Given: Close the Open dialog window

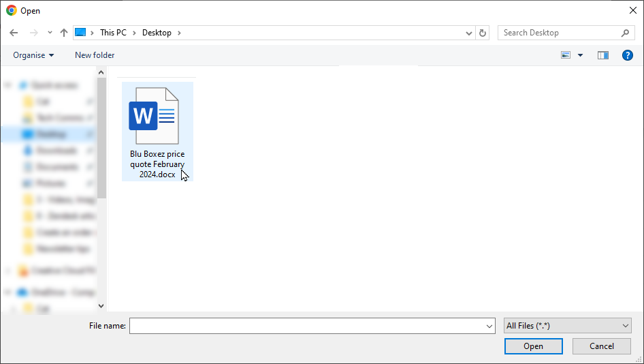Looking at the screenshot, I should (632, 11).
